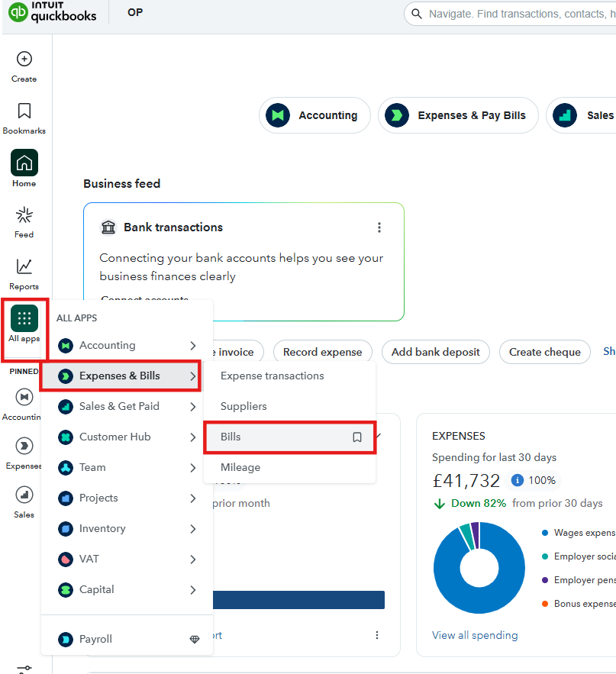Click the Wages expense legend dot
616x674 pixels.
(545, 533)
